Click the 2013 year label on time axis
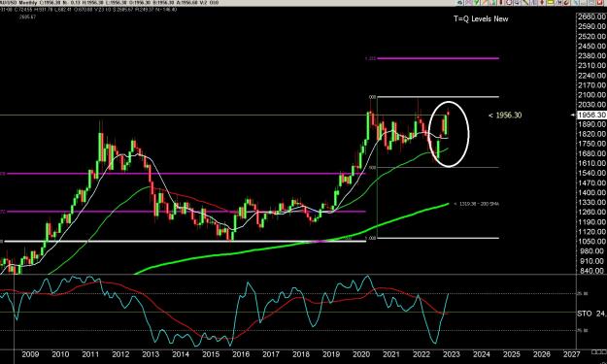 151,354
